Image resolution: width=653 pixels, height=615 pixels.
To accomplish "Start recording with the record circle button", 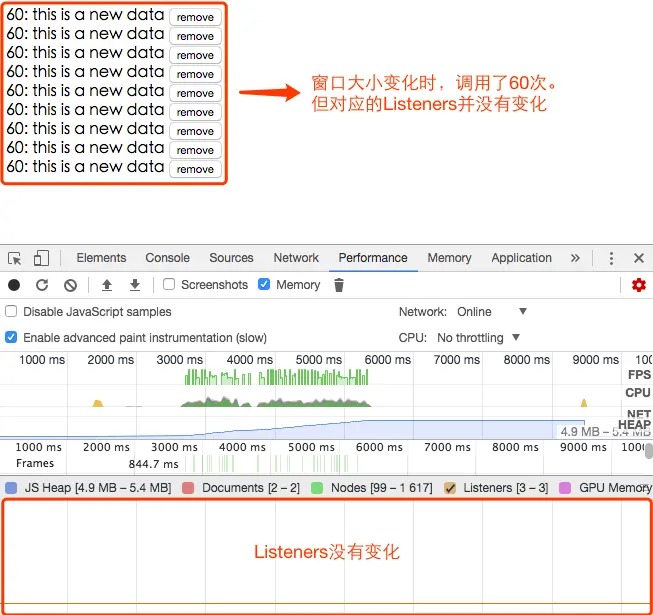I will [x=14, y=285].
